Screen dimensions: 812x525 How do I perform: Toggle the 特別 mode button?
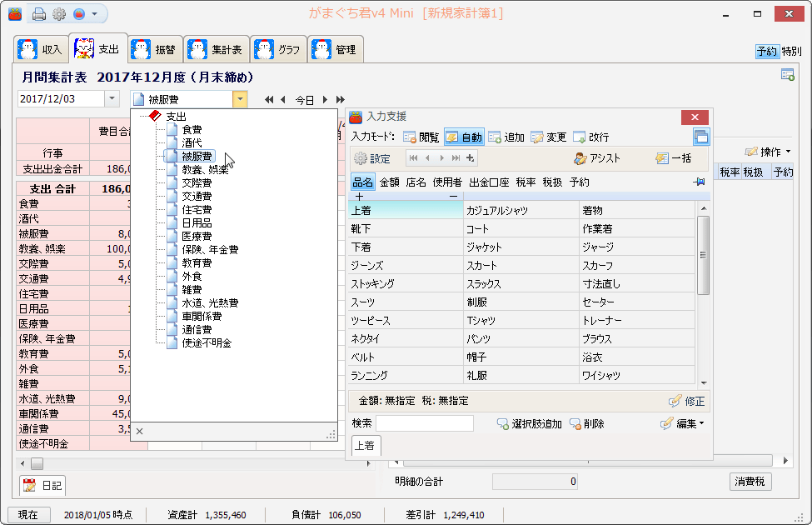coord(791,52)
